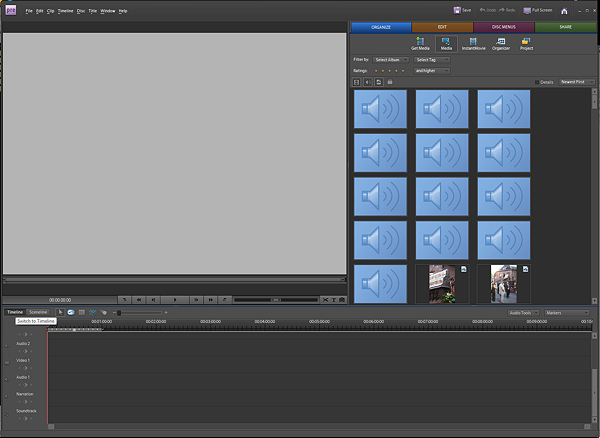Open the Select Tag dropdown
The image size is (600, 438).
coord(432,60)
